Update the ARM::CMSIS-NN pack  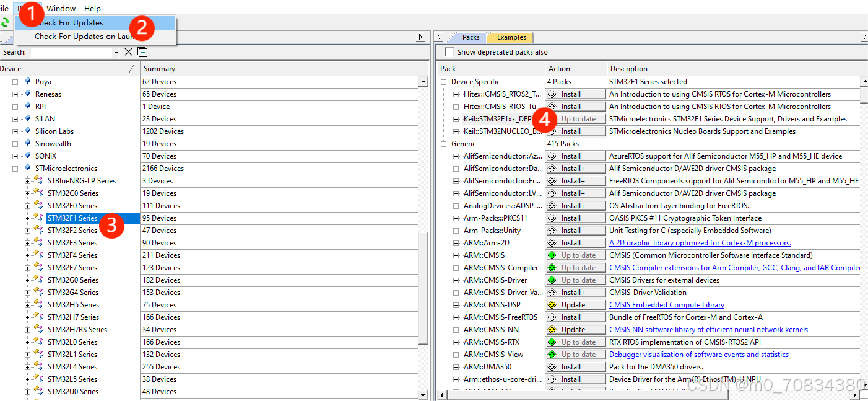click(576, 330)
